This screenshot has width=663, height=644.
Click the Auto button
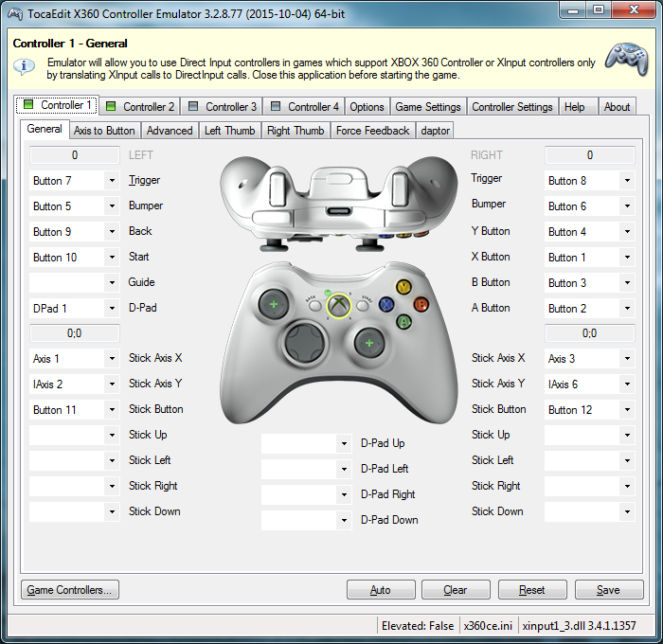pos(381,589)
